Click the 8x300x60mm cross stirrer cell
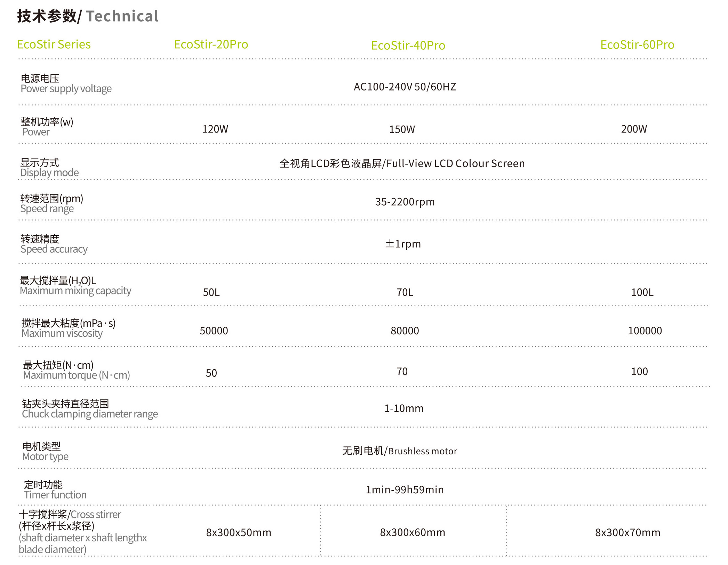 [x=412, y=533]
